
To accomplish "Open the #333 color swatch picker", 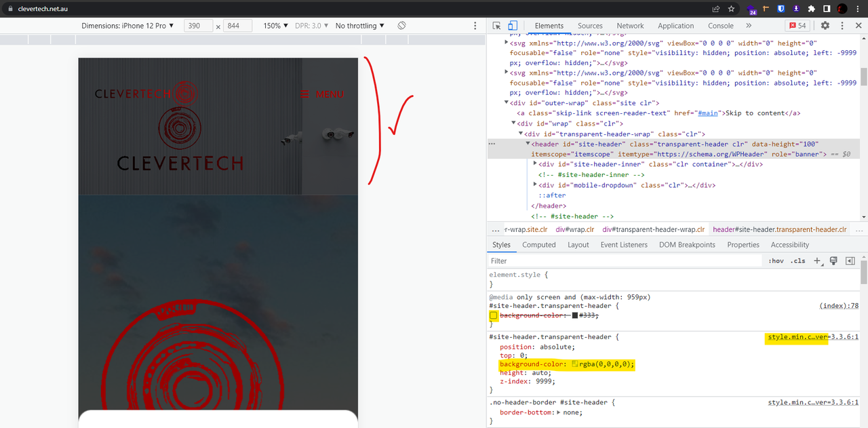I will click(x=575, y=315).
